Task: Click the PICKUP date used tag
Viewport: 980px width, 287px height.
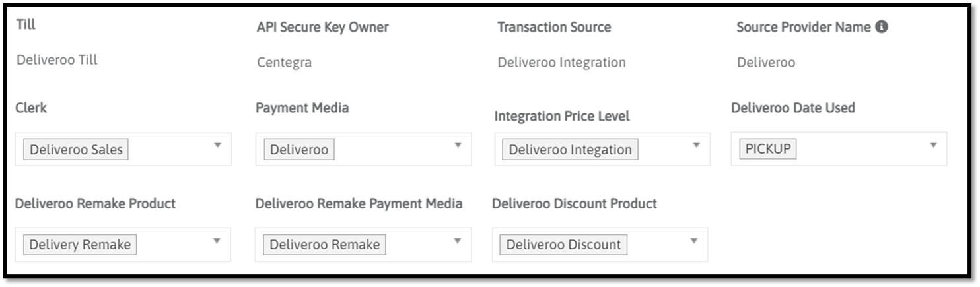Action: point(767,149)
